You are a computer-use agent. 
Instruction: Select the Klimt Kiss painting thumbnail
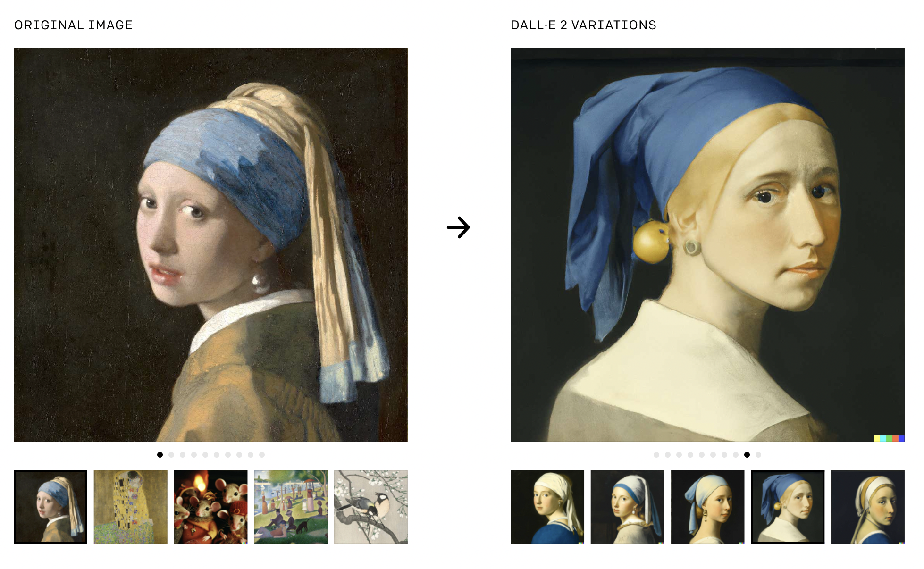(131, 506)
